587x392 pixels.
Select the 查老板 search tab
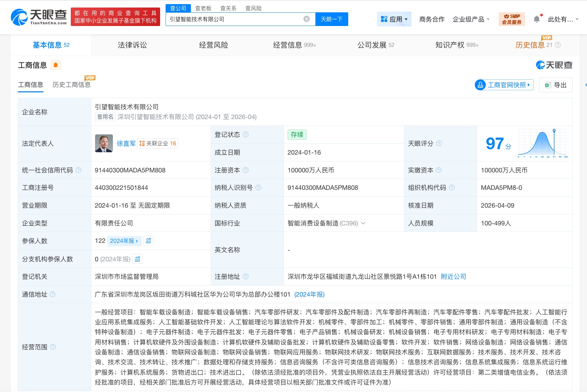pyautogui.click(x=203, y=8)
